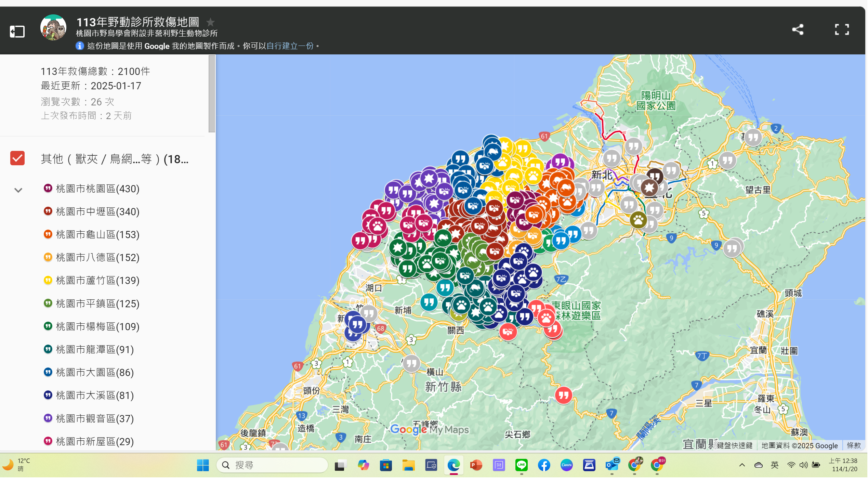This screenshot has width=868, height=478.
Task: Select 桃園市桃園區(430) in the legend
Action: [x=97, y=189]
